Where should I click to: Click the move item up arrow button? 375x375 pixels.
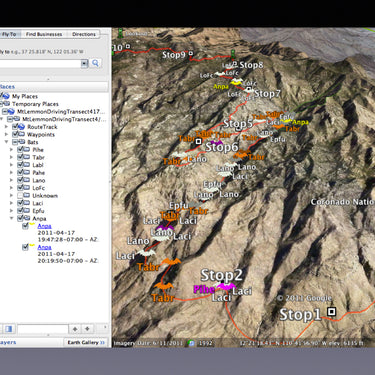[x=75, y=329]
